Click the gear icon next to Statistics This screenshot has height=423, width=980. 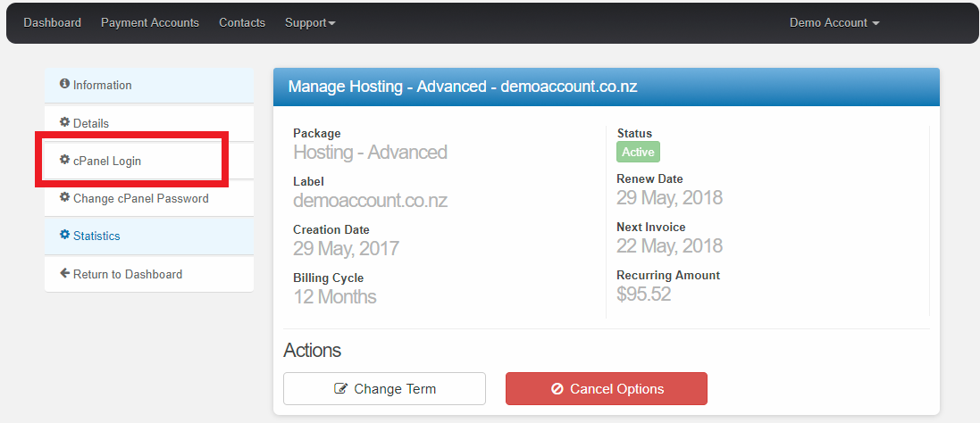pos(64,235)
